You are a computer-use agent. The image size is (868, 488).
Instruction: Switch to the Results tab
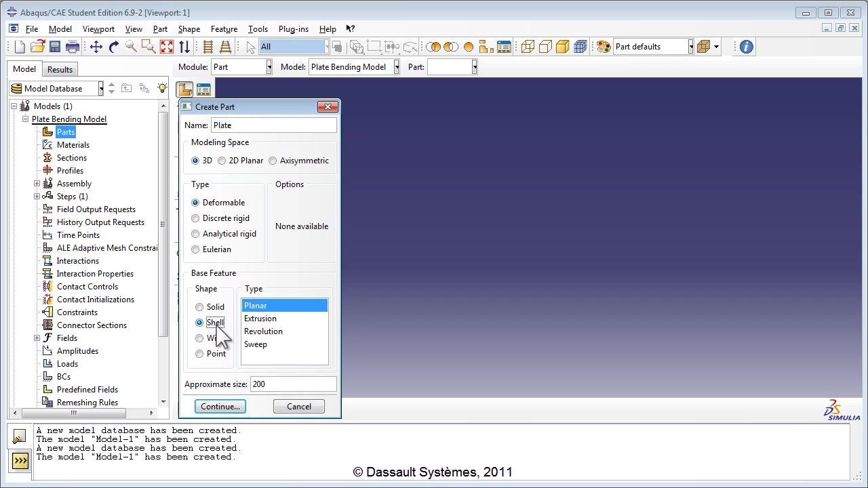pyautogui.click(x=60, y=69)
